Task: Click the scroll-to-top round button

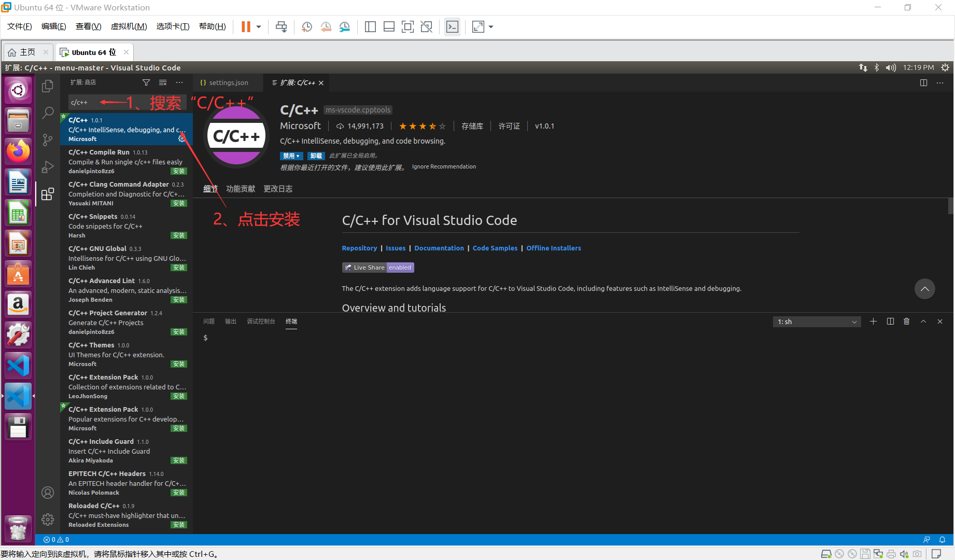Action: click(x=925, y=289)
